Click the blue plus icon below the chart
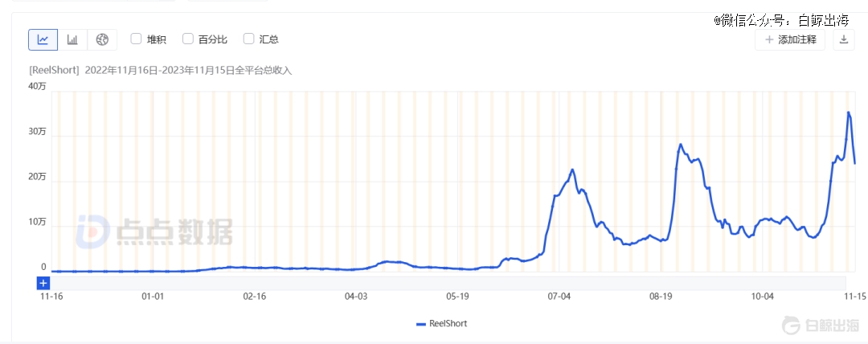 tap(43, 283)
